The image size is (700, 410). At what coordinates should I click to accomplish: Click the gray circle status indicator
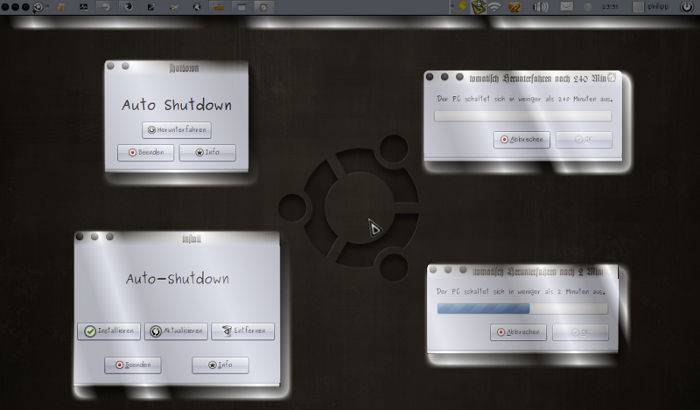point(588,7)
